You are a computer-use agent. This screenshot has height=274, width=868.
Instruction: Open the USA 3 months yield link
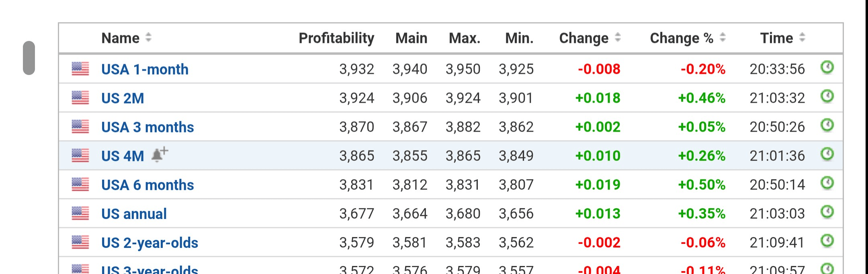coord(147,127)
